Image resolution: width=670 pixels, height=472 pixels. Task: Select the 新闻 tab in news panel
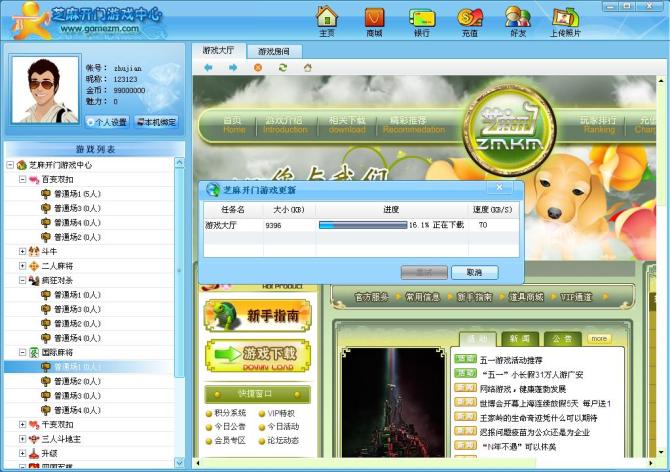coord(517,339)
